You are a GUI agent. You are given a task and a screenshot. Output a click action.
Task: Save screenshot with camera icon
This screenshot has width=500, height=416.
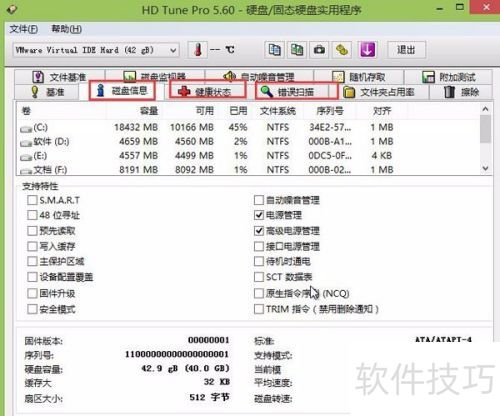pyautogui.click(x=319, y=50)
